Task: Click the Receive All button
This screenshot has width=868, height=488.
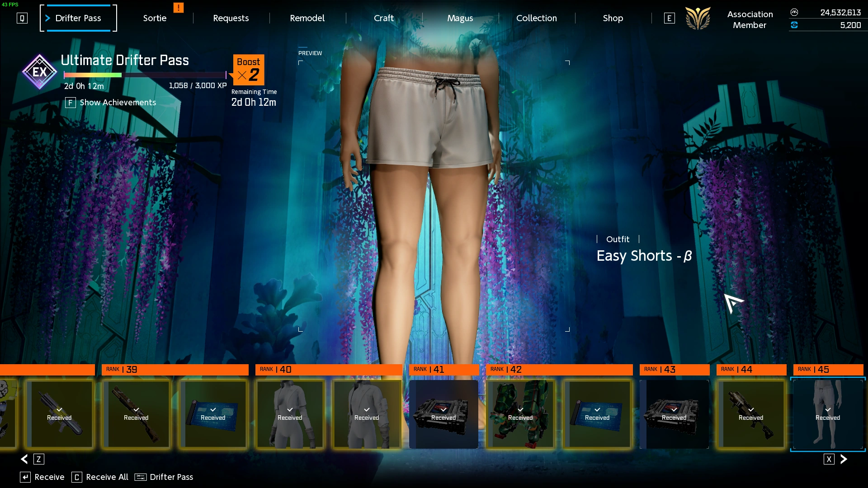Action: pyautogui.click(x=107, y=477)
